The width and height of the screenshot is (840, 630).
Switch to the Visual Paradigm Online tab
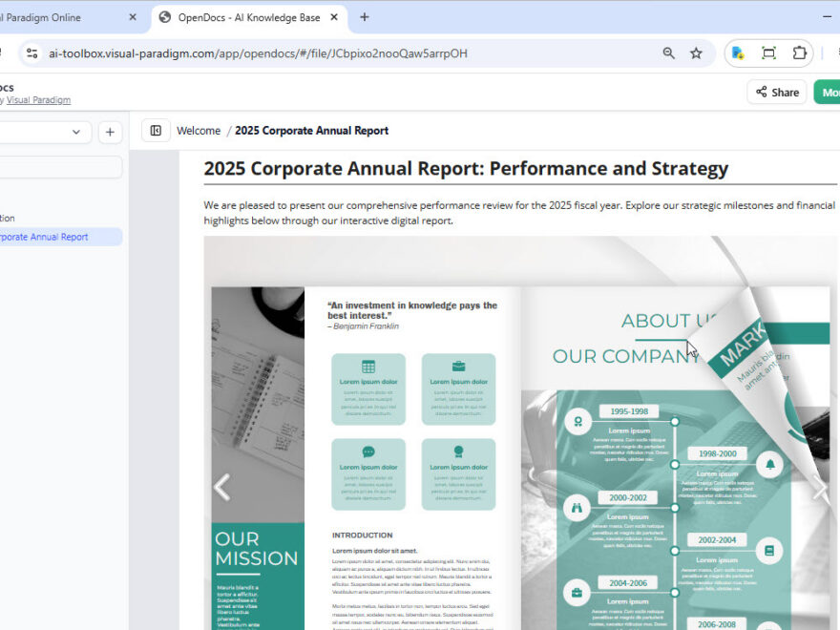click(x=57, y=17)
